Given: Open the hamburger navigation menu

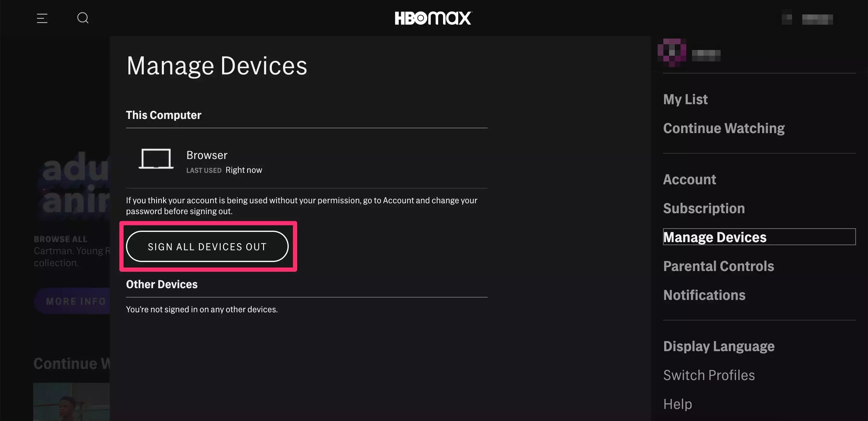Looking at the screenshot, I should pos(42,18).
